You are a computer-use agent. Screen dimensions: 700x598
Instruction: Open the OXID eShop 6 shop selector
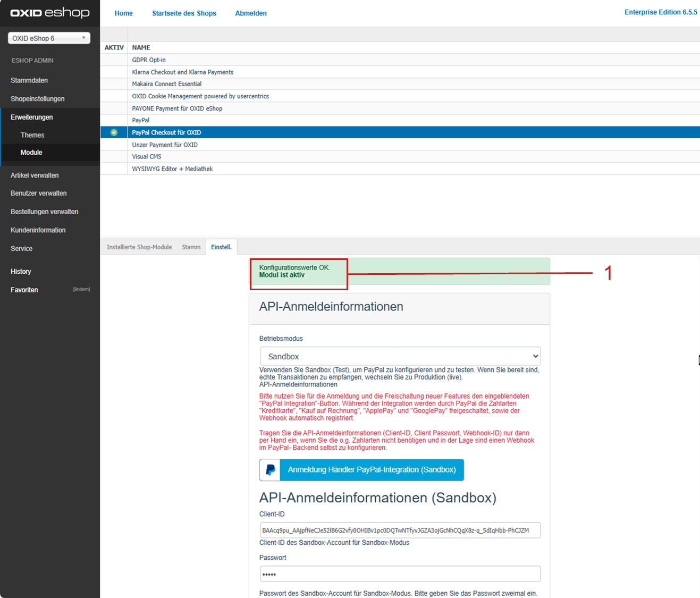pos(49,38)
